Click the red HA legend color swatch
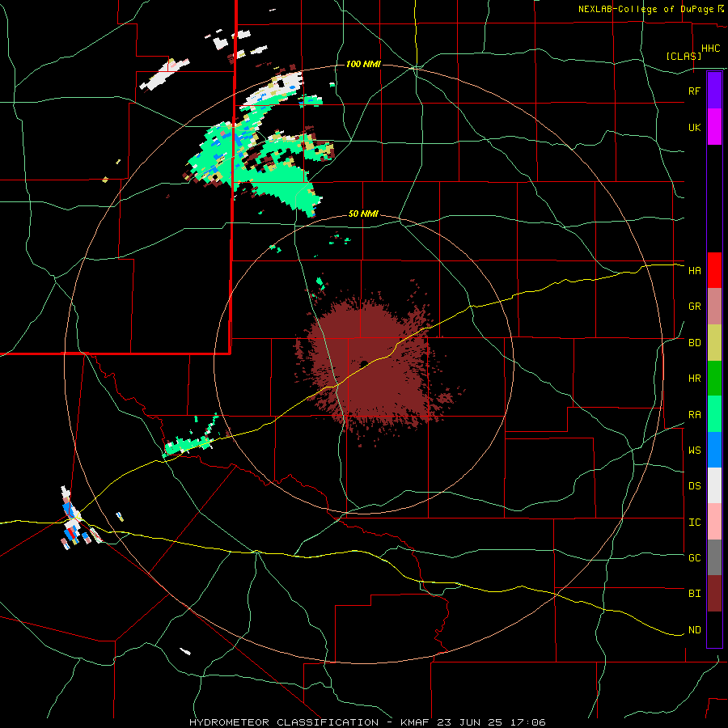The height and width of the screenshot is (728, 728). tap(714, 270)
